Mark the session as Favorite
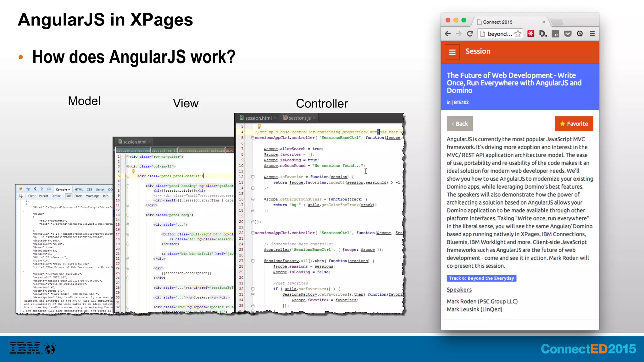The image size is (644, 362). click(x=574, y=124)
